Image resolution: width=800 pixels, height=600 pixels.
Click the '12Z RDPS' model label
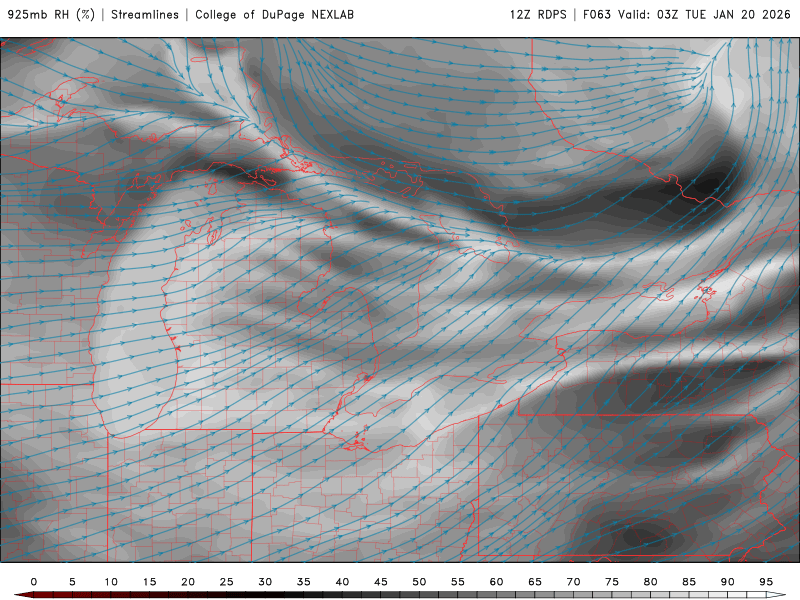538,15
